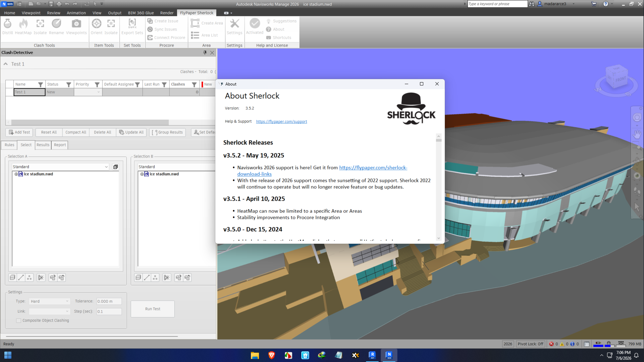This screenshot has height=362, width=644.
Task: Switch to Revit on the taskbar
Action: pos(372,355)
